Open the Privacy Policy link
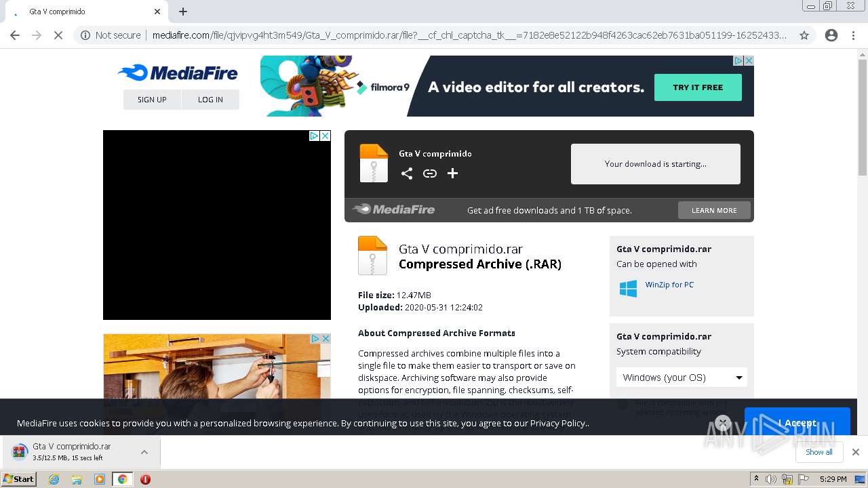Image resolution: width=868 pixels, height=488 pixels. pyautogui.click(x=558, y=423)
